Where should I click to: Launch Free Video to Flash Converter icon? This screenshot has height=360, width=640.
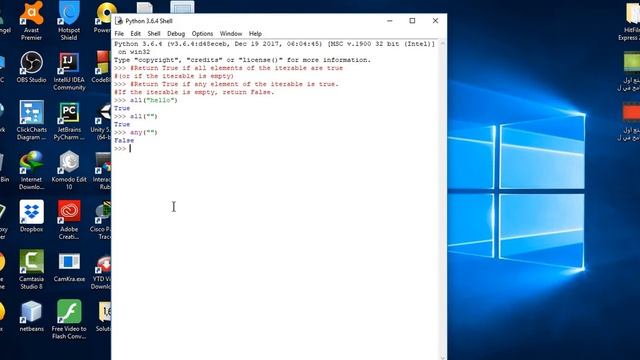(x=69, y=320)
